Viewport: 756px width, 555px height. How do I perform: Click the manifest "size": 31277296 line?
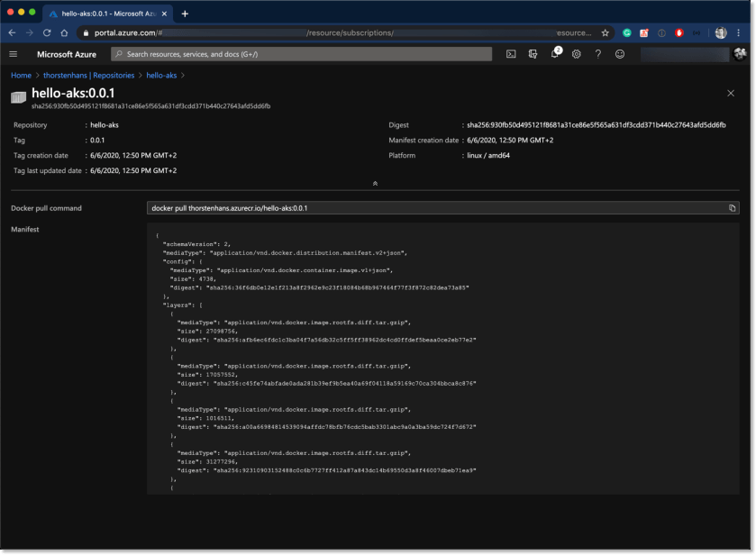(207, 461)
